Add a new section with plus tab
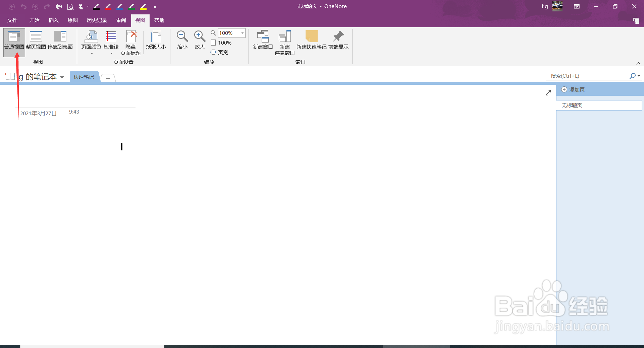Viewport: 644px width, 348px height. tap(108, 78)
